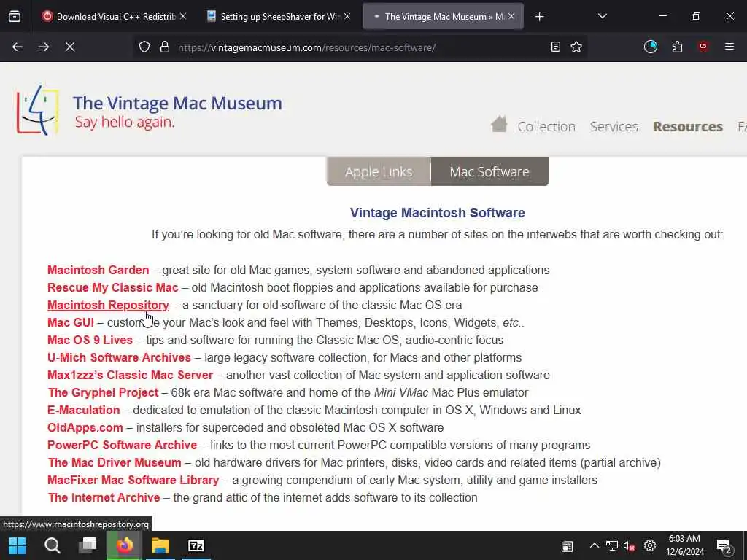Click the URL address bar
This screenshot has width=747, height=560.
tap(360, 47)
